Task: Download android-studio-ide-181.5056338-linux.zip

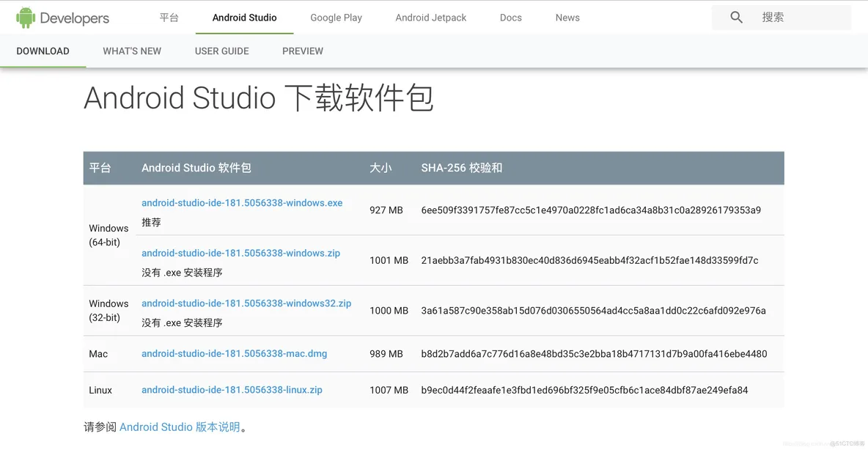Action: pyautogui.click(x=232, y=390)
